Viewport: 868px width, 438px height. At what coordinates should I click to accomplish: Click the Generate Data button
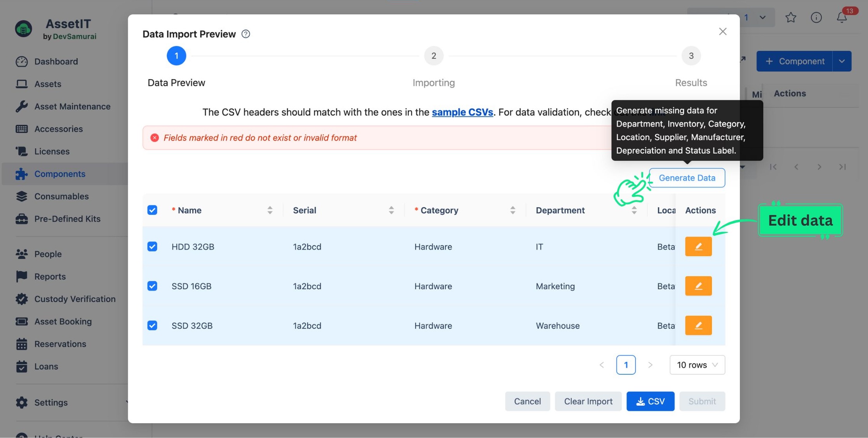coord(687,178)
